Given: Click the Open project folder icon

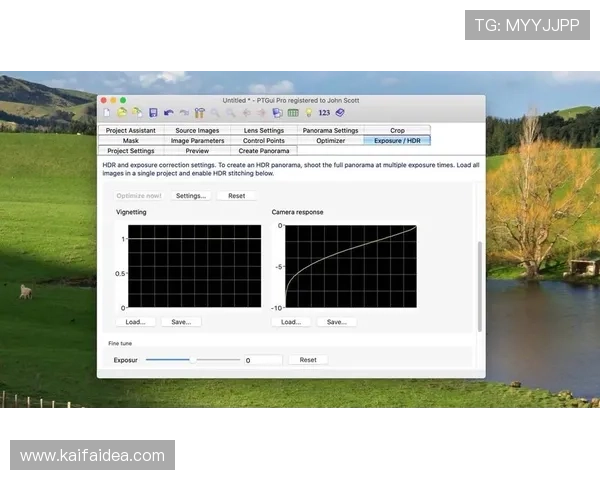Looking at the screenshot, I should click(122, 113).
